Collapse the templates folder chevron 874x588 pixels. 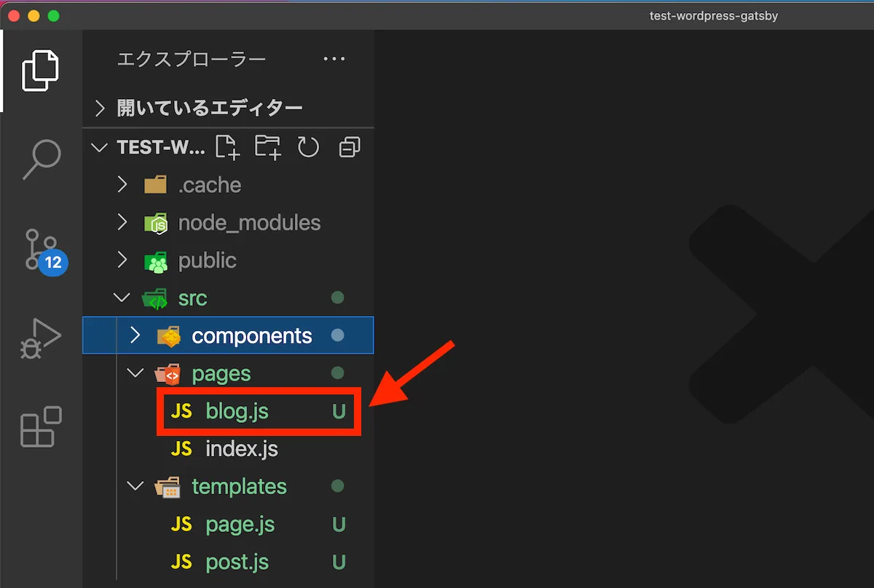click(x=135, y=487)
